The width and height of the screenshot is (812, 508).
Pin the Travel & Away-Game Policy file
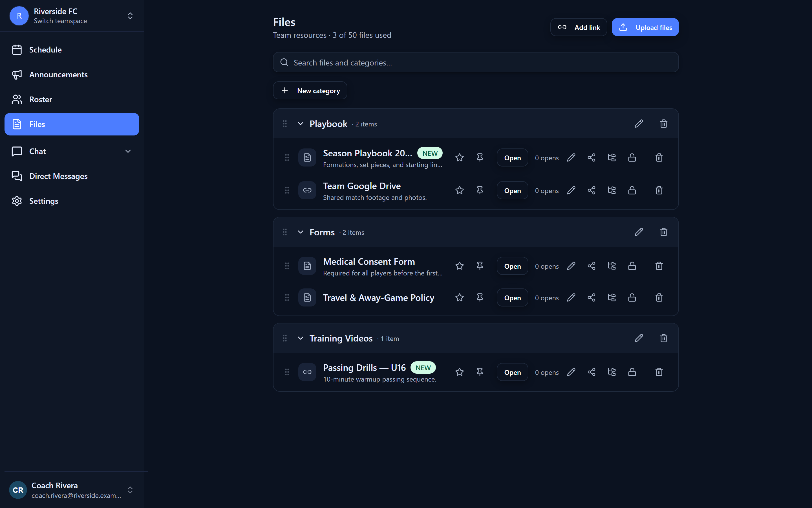(480, 298)
